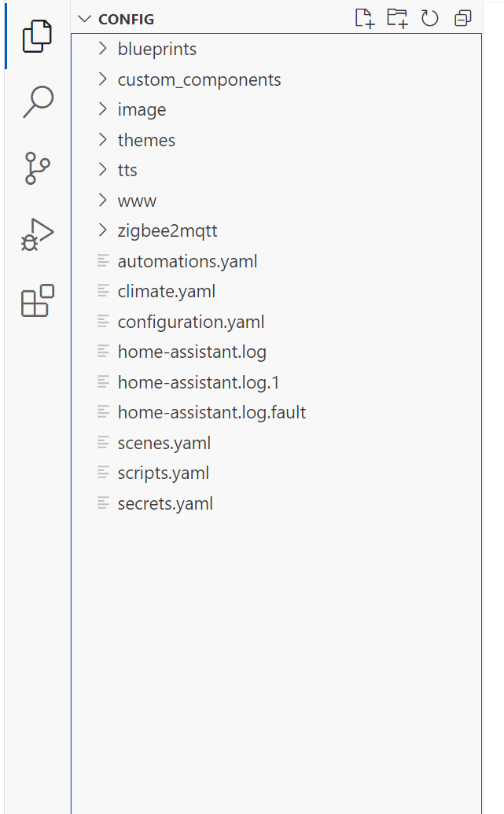Image resolution: width=504 pixels, height=814 pixels.
Task: Open the climate.yaml file
Action: [x=166, y=292]
